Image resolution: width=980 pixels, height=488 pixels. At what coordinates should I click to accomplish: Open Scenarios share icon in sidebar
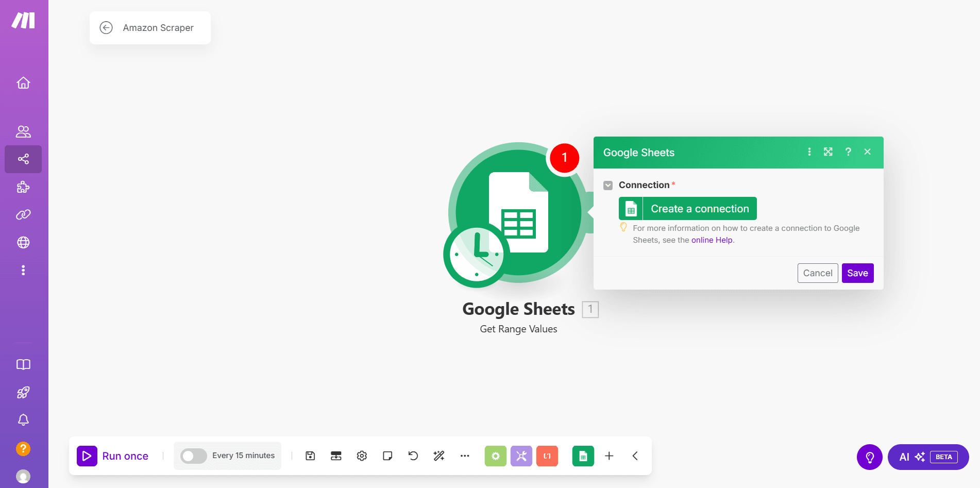tap(23, 159)
